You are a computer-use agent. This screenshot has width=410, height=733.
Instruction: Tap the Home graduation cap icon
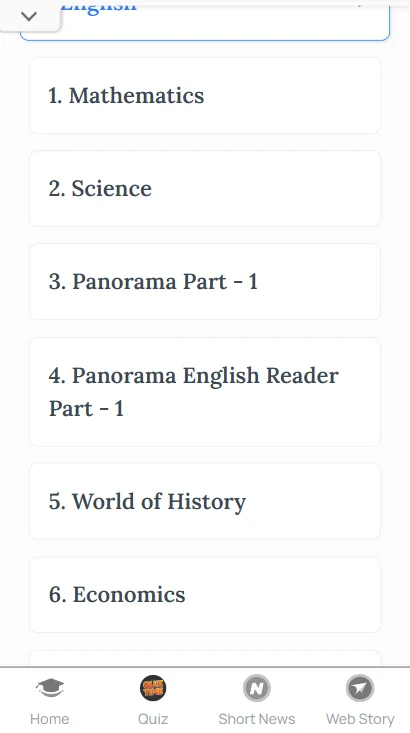(x=50, y=688)
